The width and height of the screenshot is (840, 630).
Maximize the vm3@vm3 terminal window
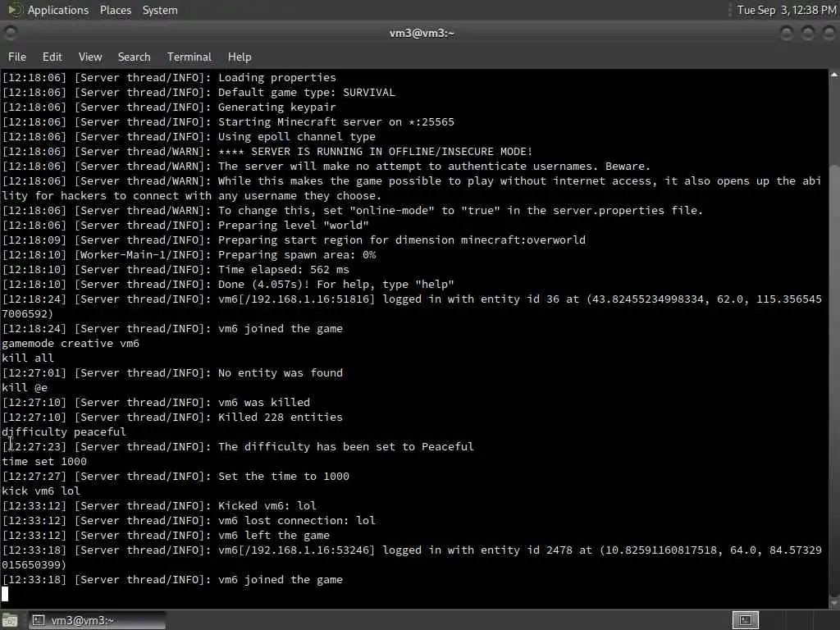807,33
